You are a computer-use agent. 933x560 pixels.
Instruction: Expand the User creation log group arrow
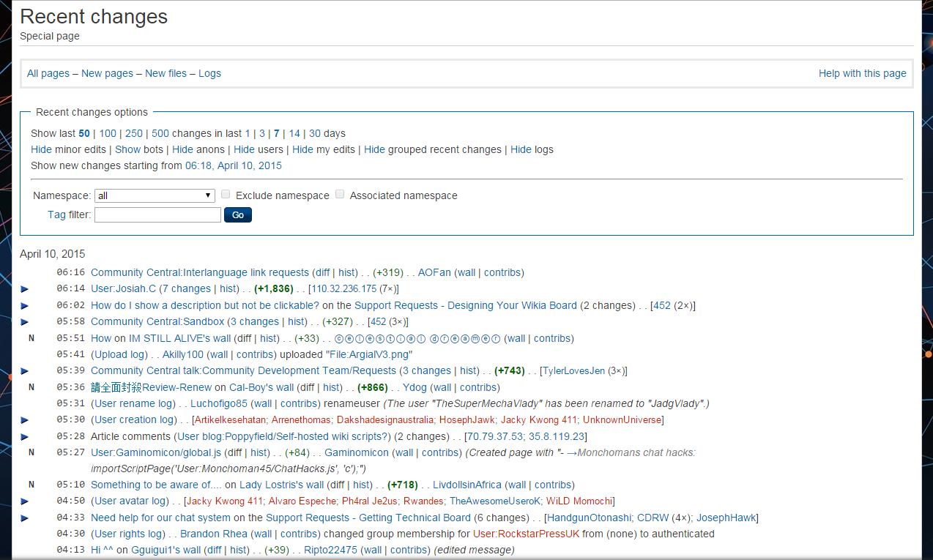click(24, 420)
